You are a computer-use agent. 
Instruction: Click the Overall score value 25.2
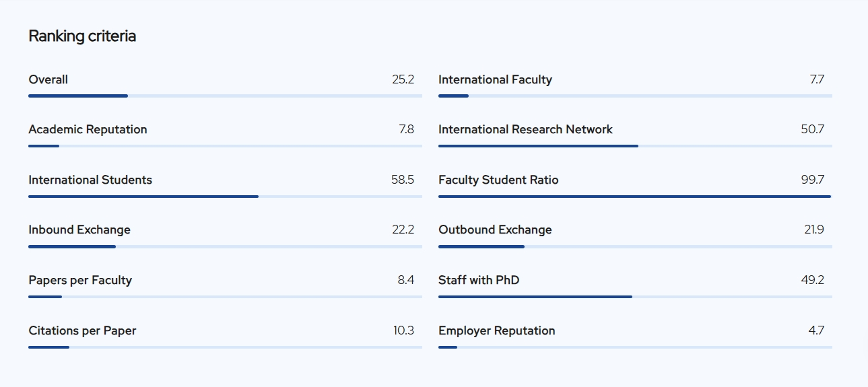(403, 79)
